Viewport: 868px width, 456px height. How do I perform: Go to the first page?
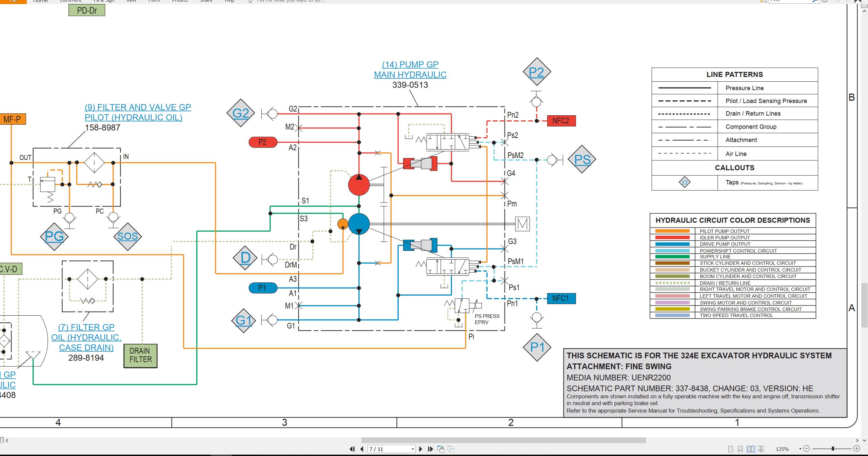click(x=352, y=449)
